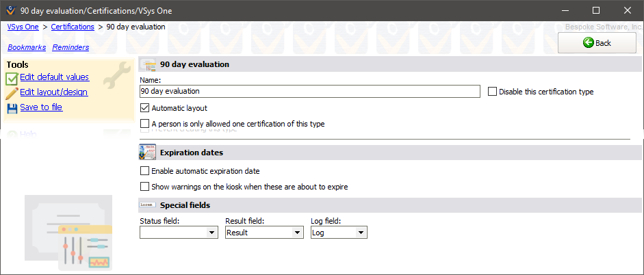Viewport: 644px width, 275px height.
Task: Go to Certifications in the breadcrumb
Action: click(73, 27)
